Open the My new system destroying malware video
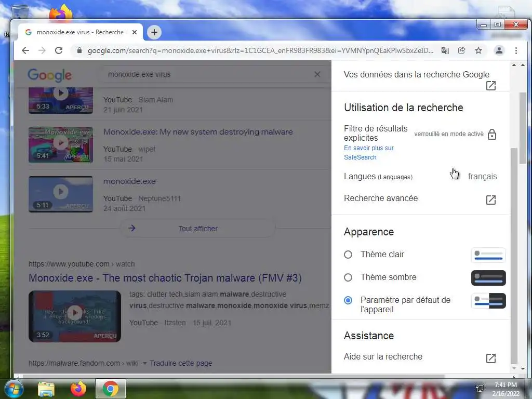 tap(198, 132)
